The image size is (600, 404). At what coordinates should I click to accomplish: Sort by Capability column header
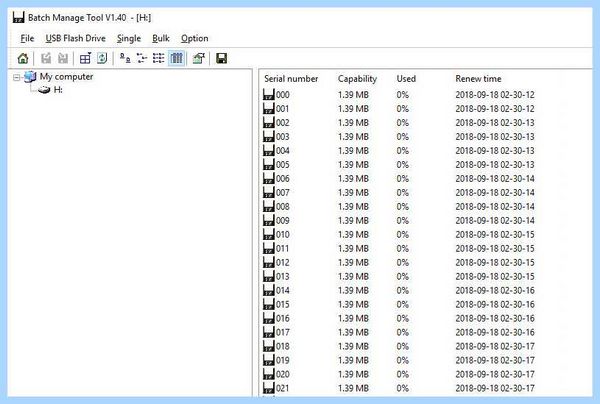pos(357,79)
